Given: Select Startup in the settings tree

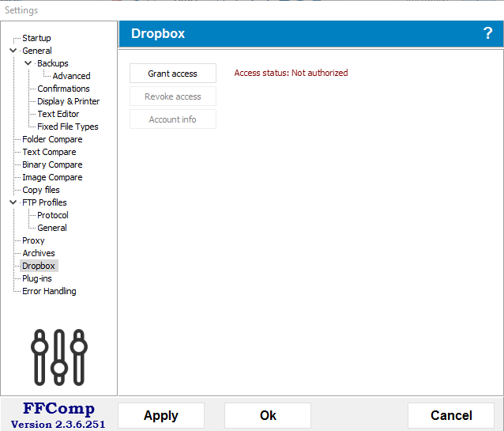Looking at the screenshot, I should coord(36,38).
